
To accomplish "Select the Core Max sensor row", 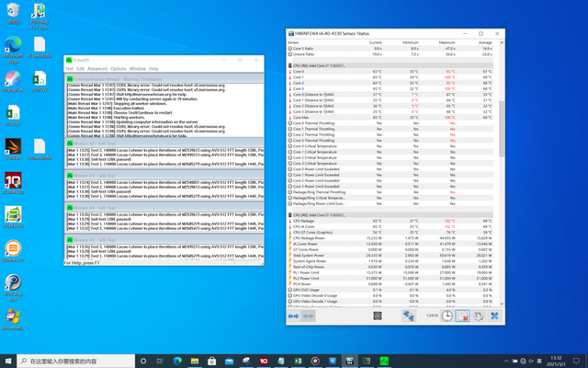I will (x=390, y=118).
